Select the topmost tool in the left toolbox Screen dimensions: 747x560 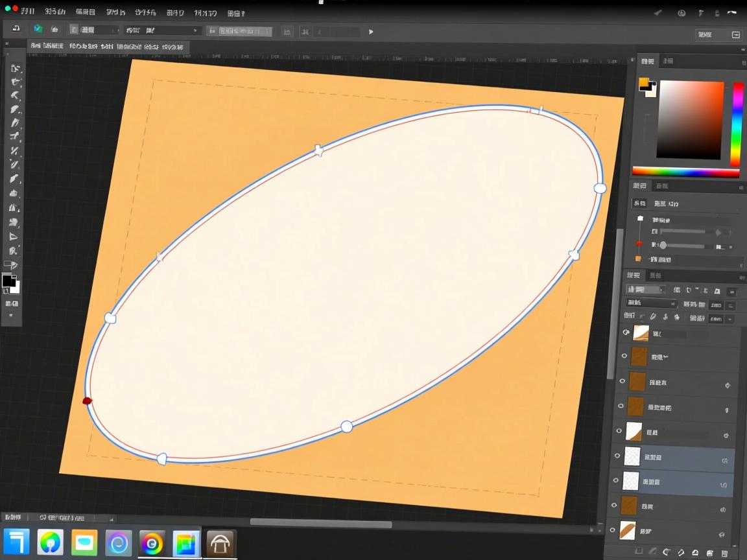(15, 68)
